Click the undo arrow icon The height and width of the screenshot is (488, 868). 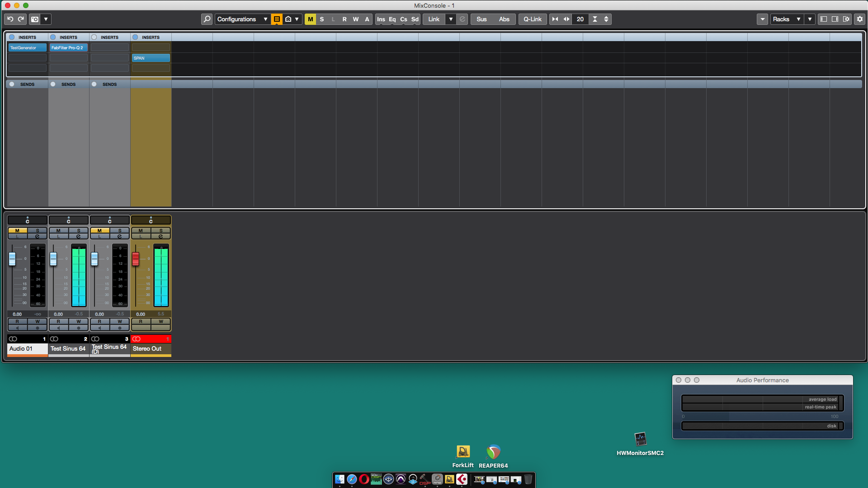click(x=10, y=19)
